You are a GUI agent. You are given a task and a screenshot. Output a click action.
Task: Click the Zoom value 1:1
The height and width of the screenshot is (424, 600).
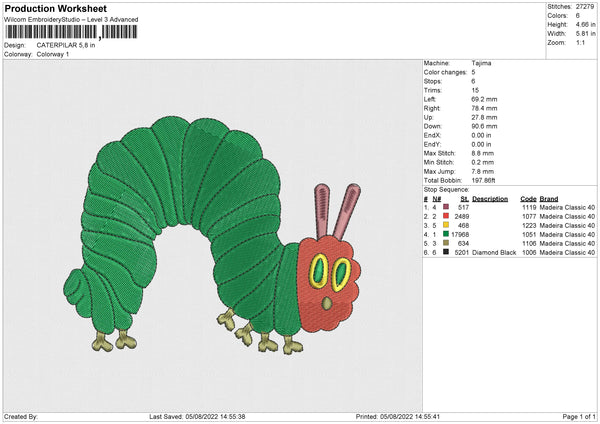(580, 42)
